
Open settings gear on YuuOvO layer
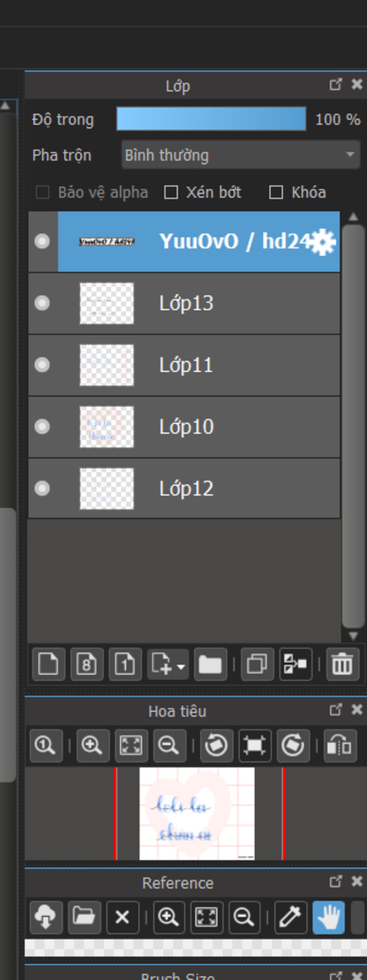tap(323, 242)
